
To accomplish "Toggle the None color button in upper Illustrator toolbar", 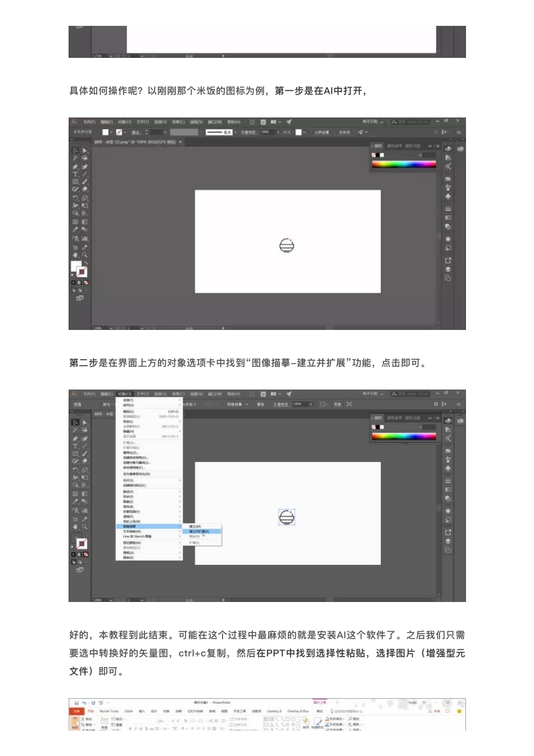I will pyautogui.click(x=85, y=283).
